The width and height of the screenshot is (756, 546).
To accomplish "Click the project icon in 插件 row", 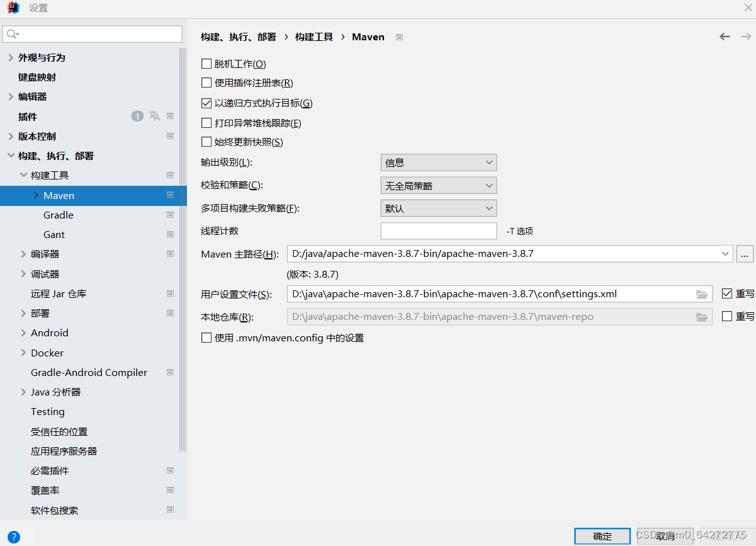I will [170, 117].
